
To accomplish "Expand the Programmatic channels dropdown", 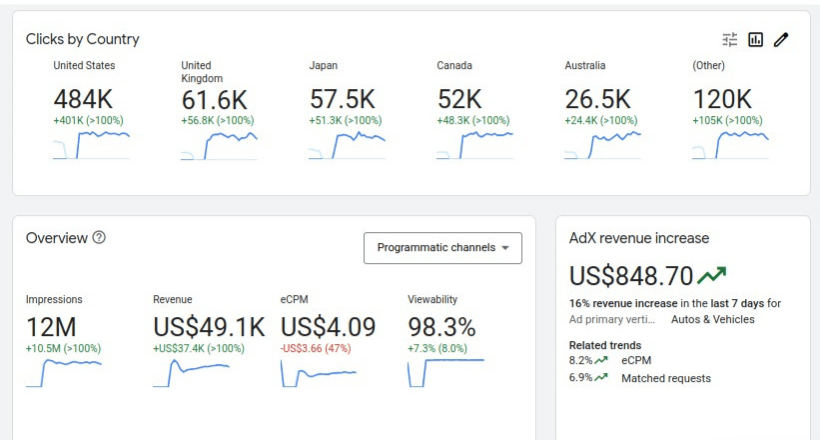I will pyautogui.click(x=442, y=248).
